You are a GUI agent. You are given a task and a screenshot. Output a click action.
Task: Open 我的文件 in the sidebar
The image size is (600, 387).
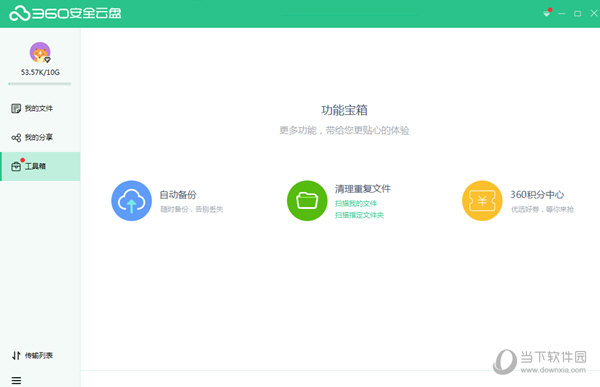[x=40, y=108]
